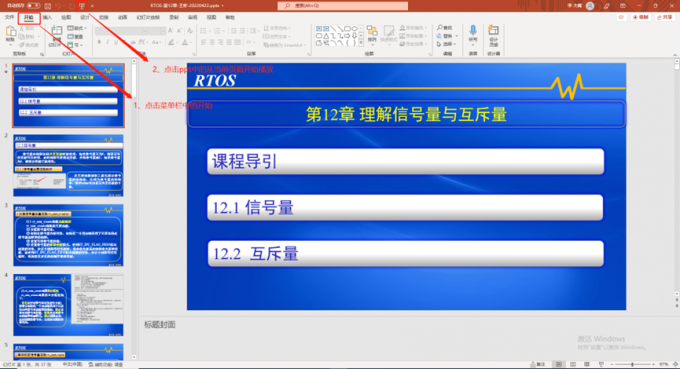Go to the 幻灯片放映 (Slide Show) tab
Viewport: 680px width, 369px height.
click(x=148, y=17)
